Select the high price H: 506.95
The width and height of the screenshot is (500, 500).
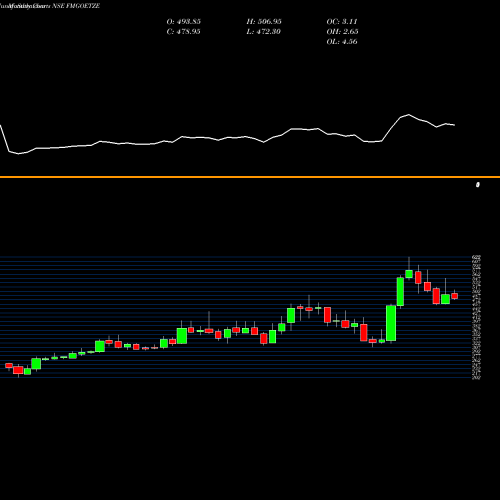(264, 22)
